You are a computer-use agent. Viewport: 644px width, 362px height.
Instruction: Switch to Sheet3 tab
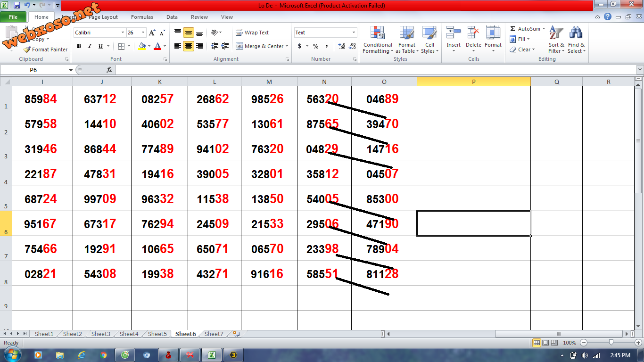(x=100, y=334)
